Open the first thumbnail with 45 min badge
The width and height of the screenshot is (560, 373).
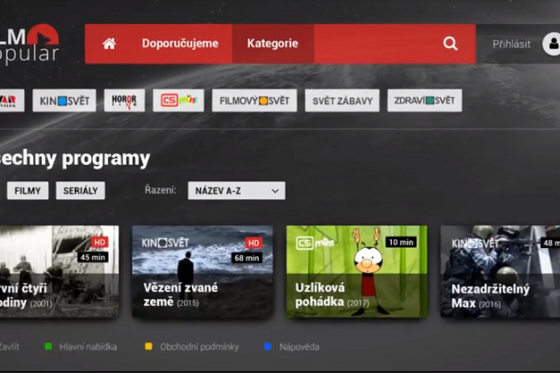[x=59, y=272]
